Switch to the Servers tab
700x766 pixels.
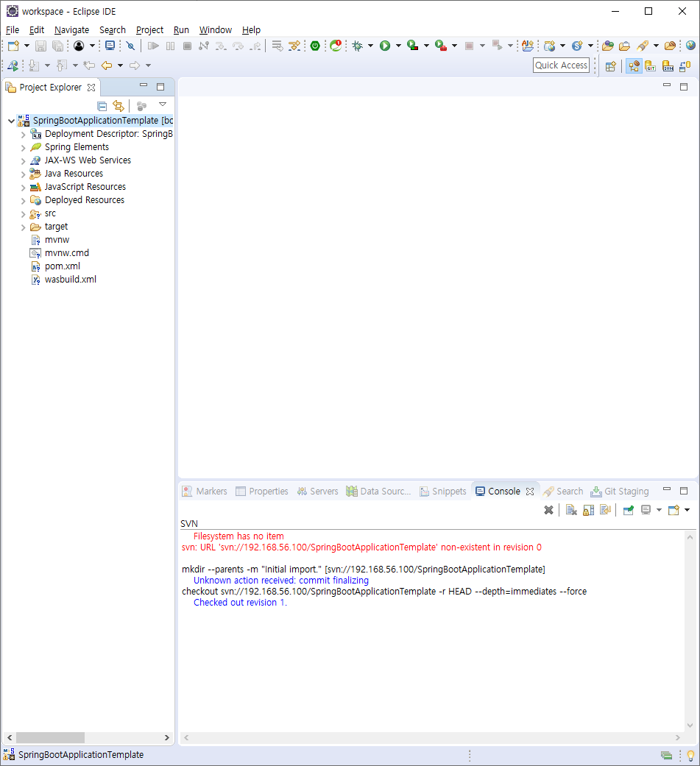tap(318, 492)
